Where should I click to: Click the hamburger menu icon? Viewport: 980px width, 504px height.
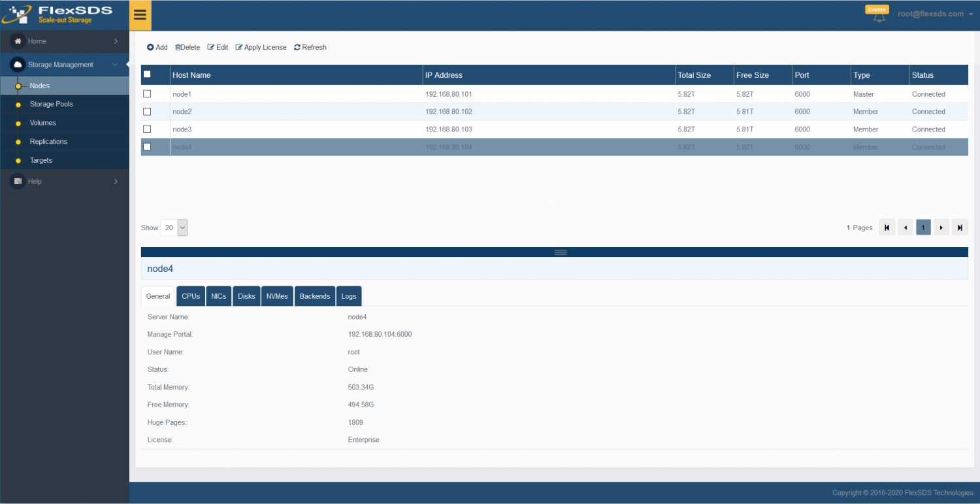pyautogui.click(x=140, y=14)
